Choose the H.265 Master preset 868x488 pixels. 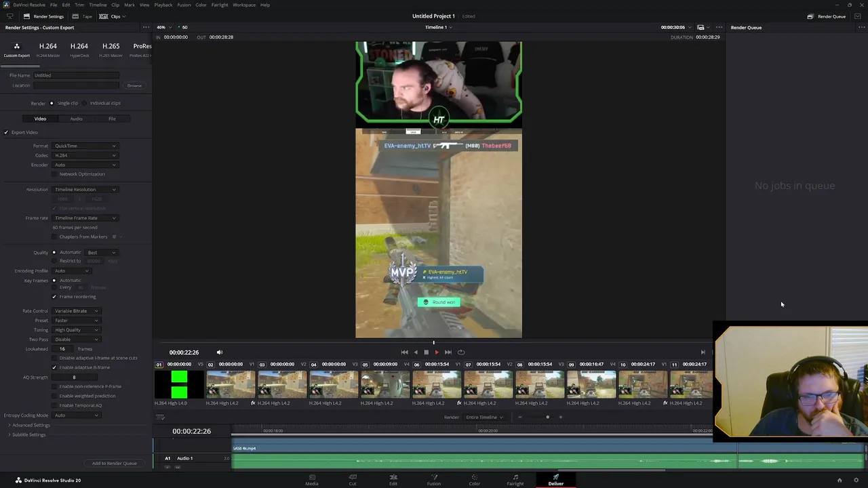[x=111, y=49]
